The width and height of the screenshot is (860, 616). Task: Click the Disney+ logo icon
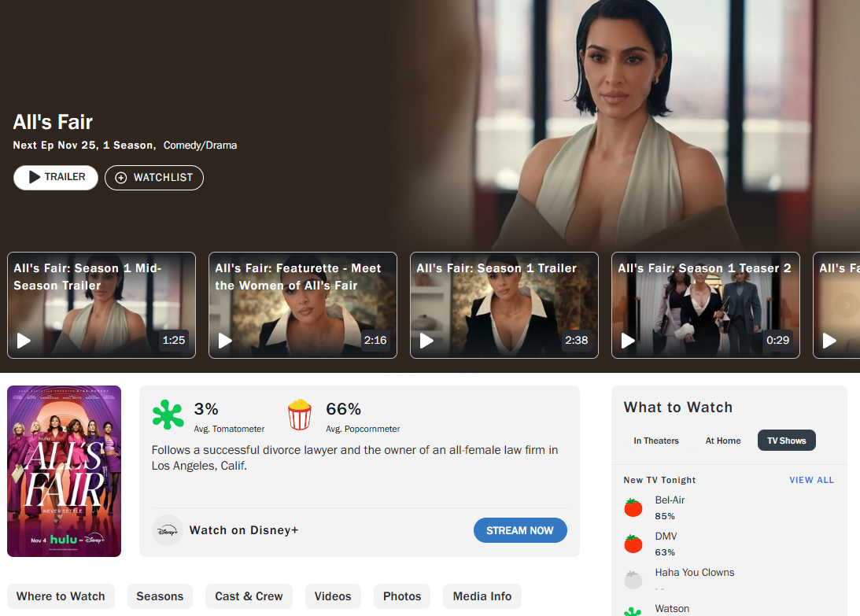pyautogui.click(x=167, y=530)
